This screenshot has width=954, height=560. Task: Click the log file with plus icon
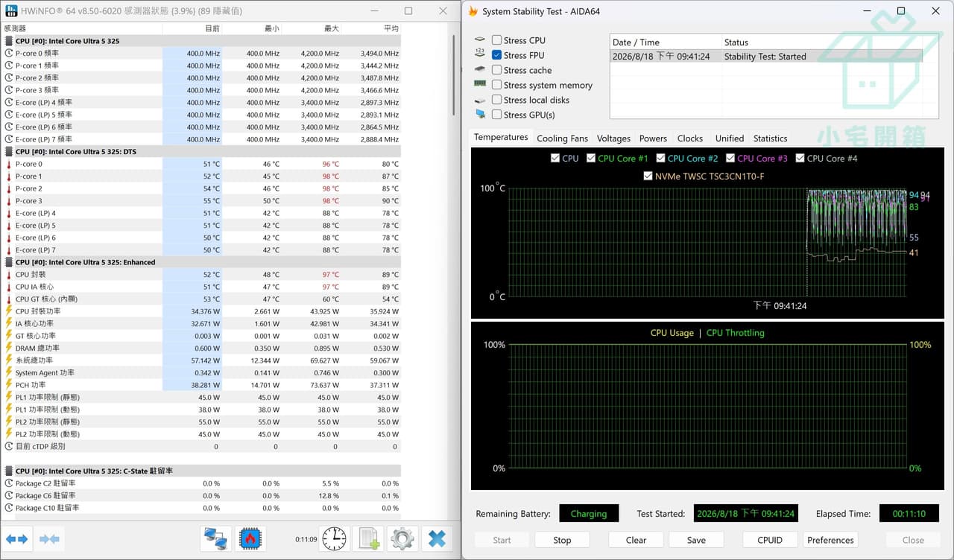coord(369,538)
